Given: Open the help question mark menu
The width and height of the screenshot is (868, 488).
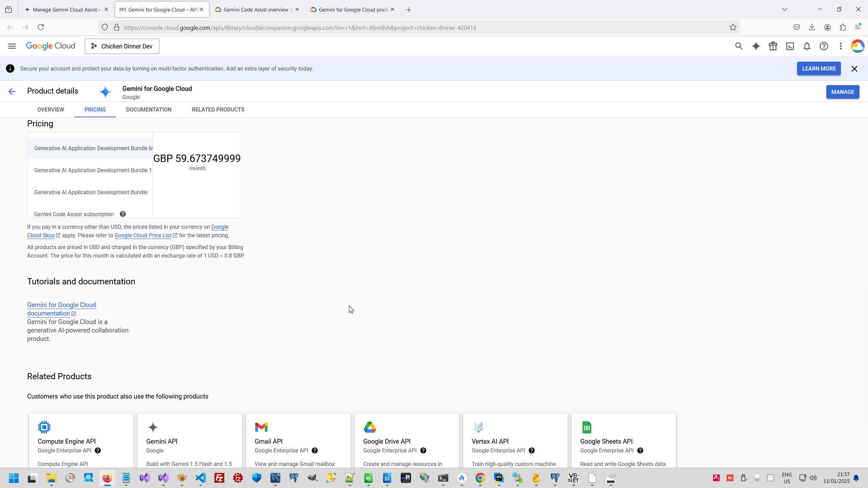Looking at the screenshot, I should 824,46.
